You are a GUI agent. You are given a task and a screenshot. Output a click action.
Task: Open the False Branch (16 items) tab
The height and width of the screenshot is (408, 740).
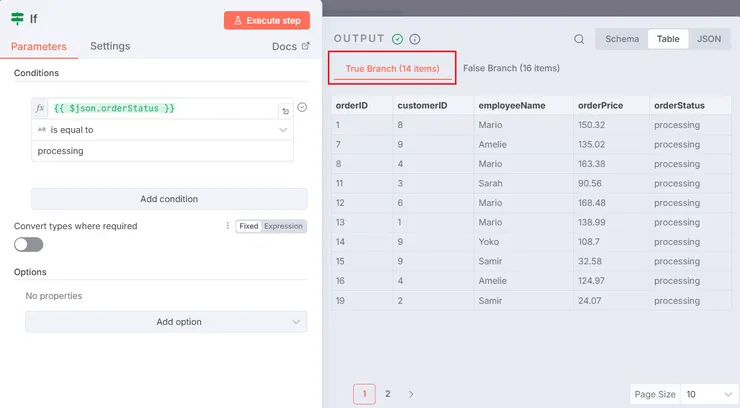point(511,68)
